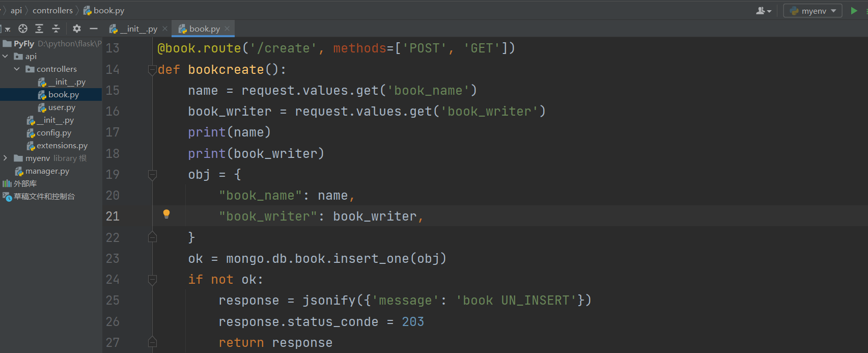Click the collapse all tree icon

tap(56, 29)
